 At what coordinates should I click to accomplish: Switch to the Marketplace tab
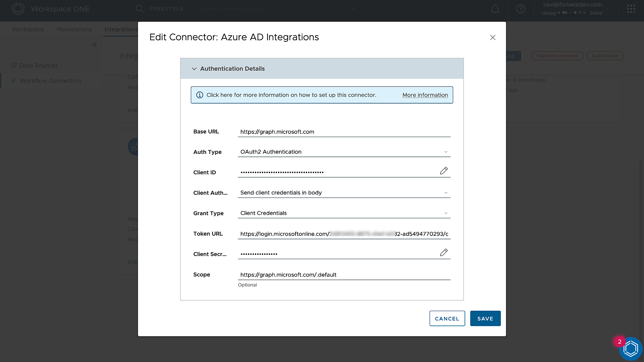coord(74,29)
